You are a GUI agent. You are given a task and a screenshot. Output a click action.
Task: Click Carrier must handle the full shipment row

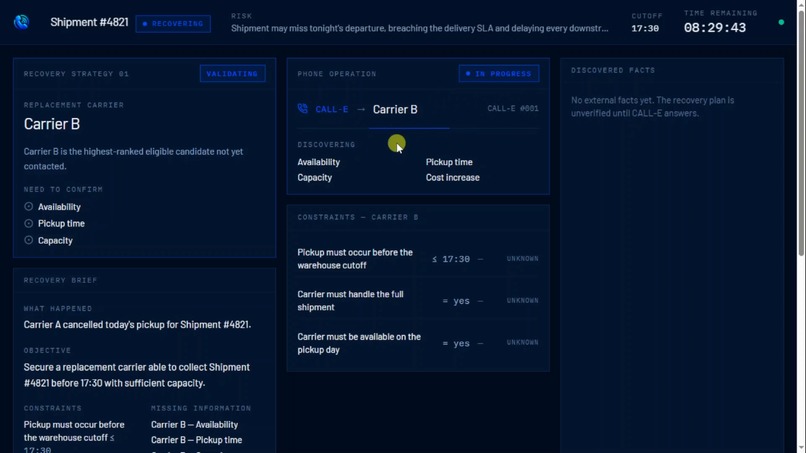(x=418, y=301)
